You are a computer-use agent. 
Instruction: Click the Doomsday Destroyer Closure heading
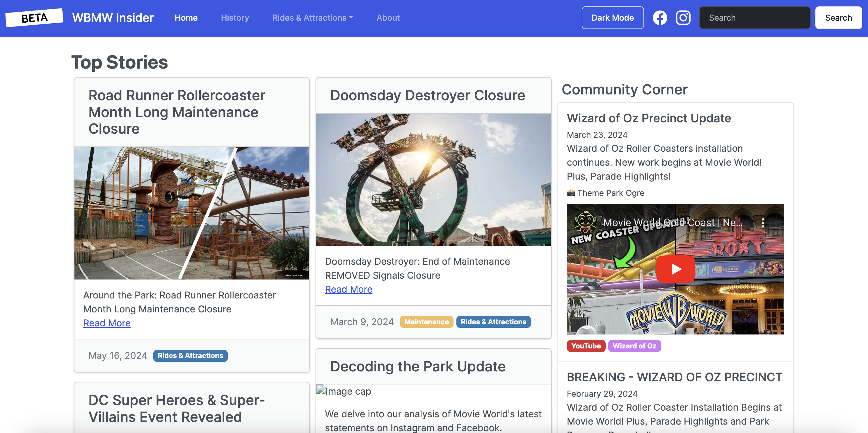pyautogui.click(x=427, y=95)
